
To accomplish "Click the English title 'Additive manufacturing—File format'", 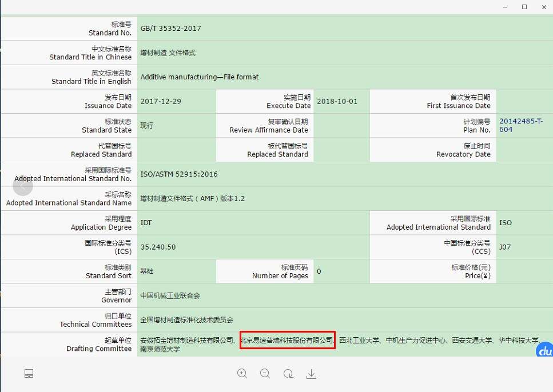I will (200, 77).
